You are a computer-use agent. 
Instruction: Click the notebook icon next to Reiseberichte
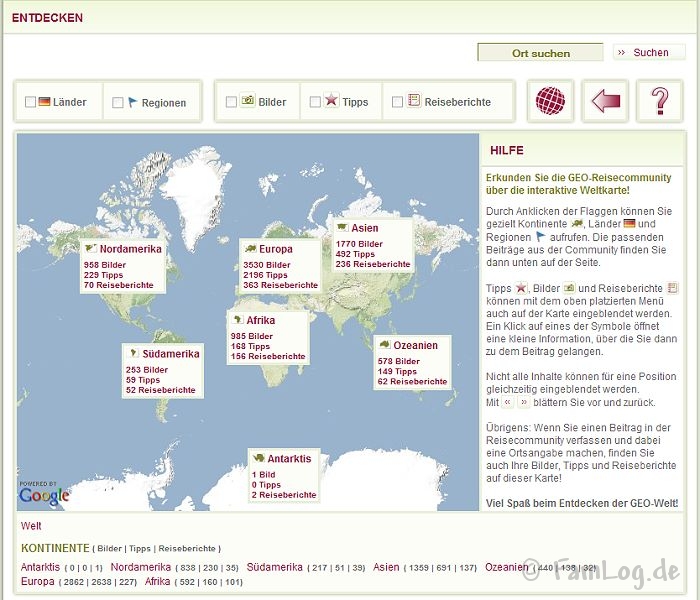(x=414, y=100)
